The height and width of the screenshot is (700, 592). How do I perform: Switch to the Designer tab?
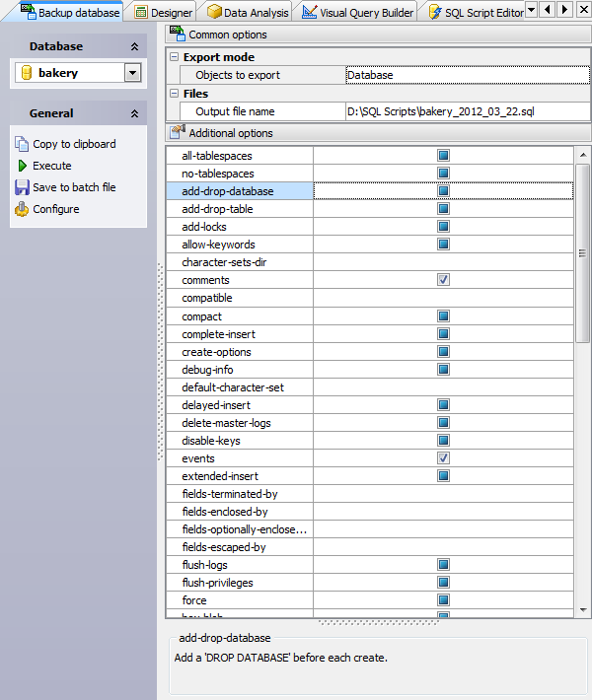(164, 12)
